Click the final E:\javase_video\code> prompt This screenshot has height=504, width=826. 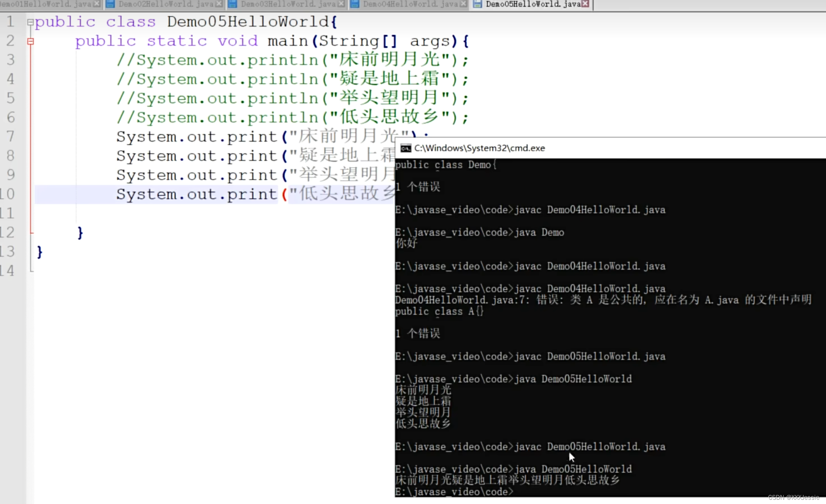(454, 492)
